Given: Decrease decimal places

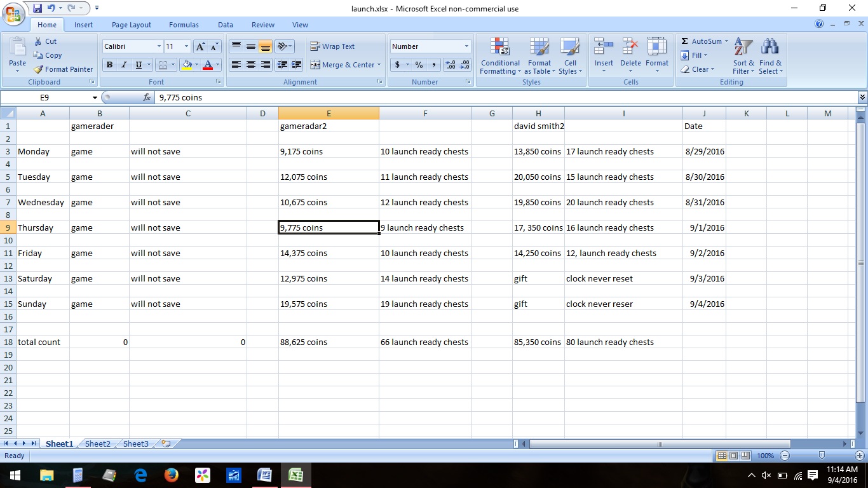Looking at the screenshot, I should coord(465,65).
